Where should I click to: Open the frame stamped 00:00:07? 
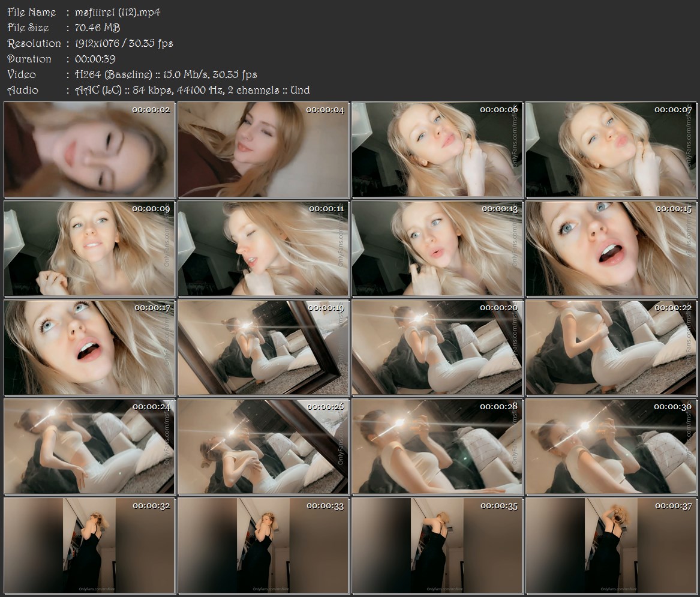point(611,149)
